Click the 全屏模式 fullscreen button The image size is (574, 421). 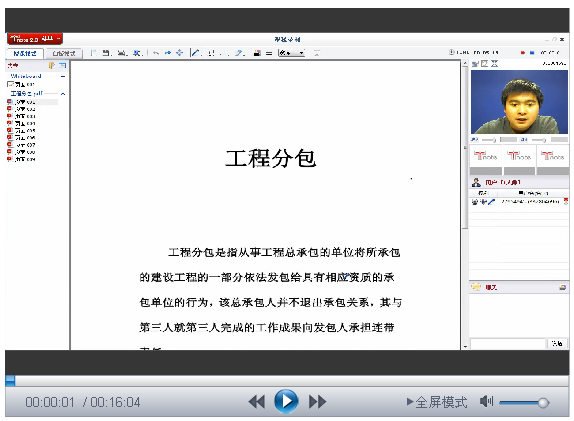pyautogui.click(x=437, y=402)
